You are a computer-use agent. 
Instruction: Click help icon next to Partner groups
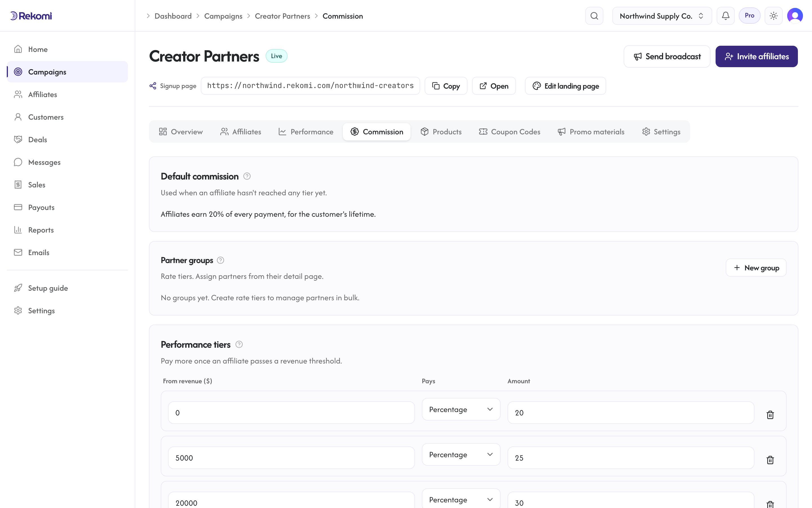(220, 260)
